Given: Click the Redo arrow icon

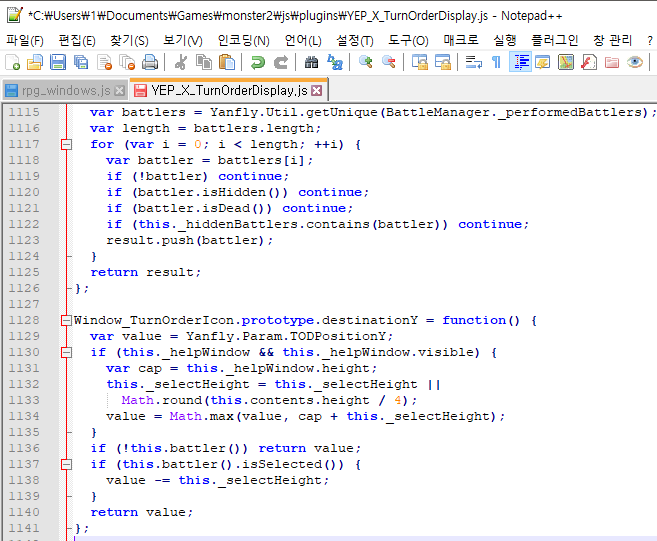Looking at the screenshot, I should [x=281, y=62].
